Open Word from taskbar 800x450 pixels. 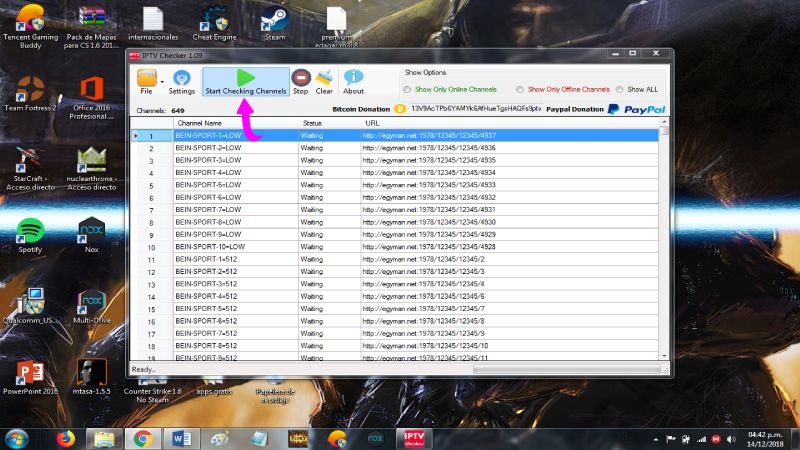(181, 439)
